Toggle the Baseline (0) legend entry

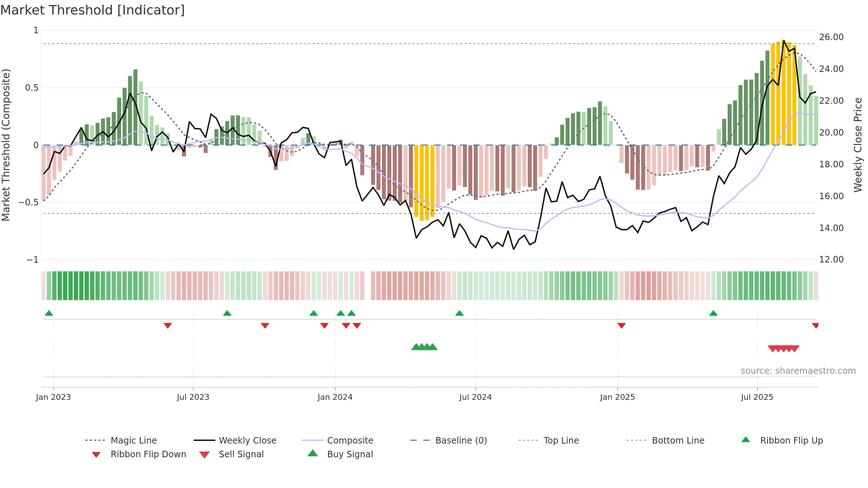448,440
